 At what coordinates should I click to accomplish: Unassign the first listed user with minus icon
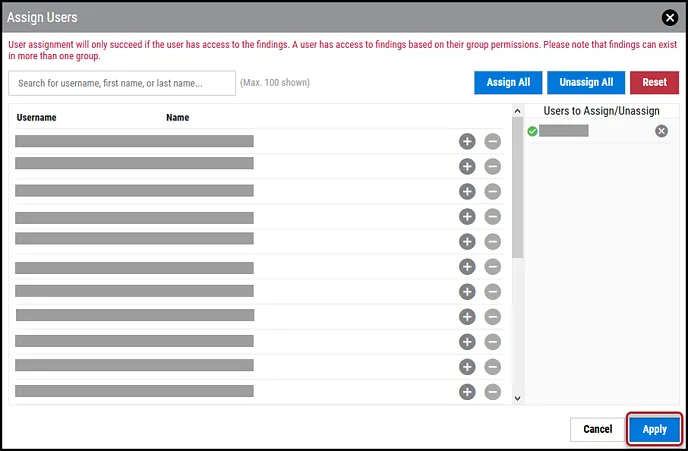click(492, 141)
